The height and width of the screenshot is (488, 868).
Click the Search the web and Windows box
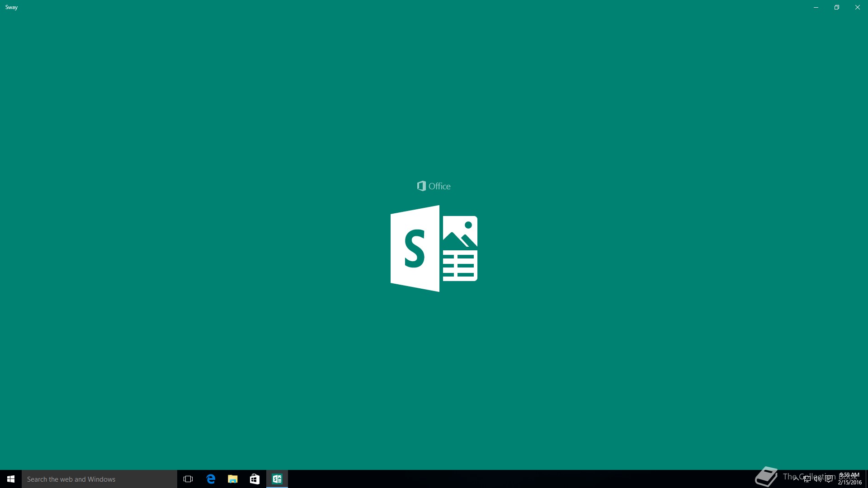pos(99,479)
